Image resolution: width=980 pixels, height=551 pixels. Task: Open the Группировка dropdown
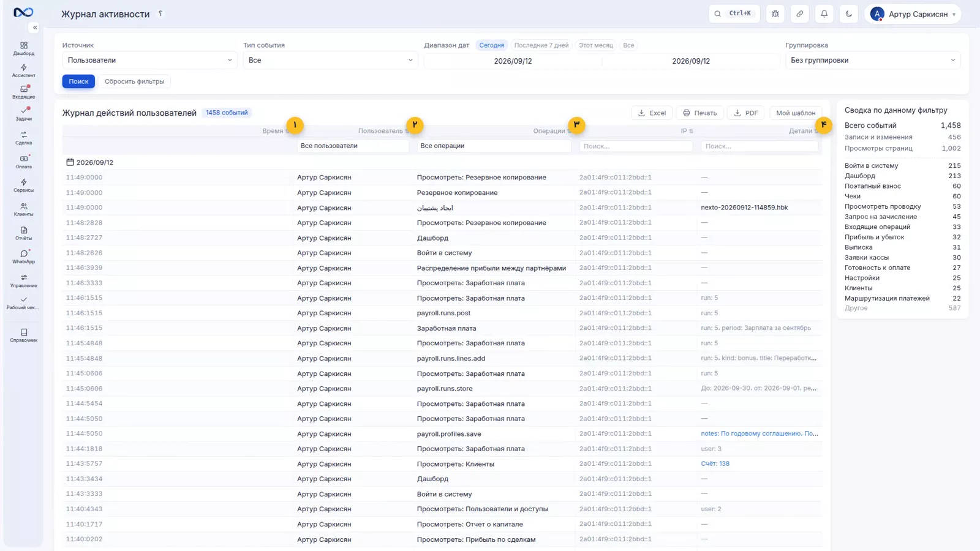(873, 60)
